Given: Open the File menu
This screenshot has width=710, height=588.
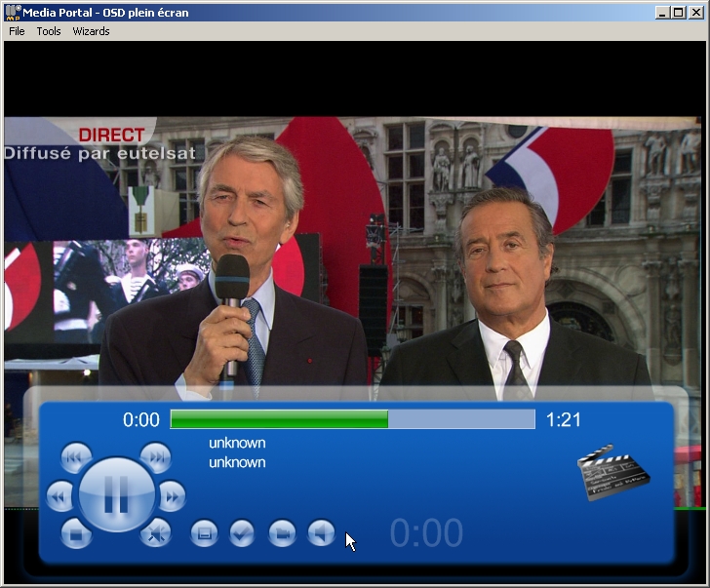Looking at the screenshot, I should 17,31.
